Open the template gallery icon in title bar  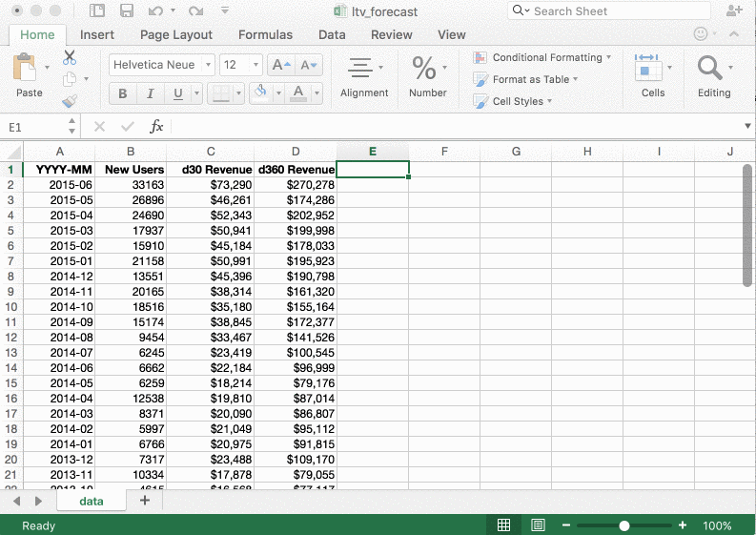pyautogui.click(x=97, y=10)
